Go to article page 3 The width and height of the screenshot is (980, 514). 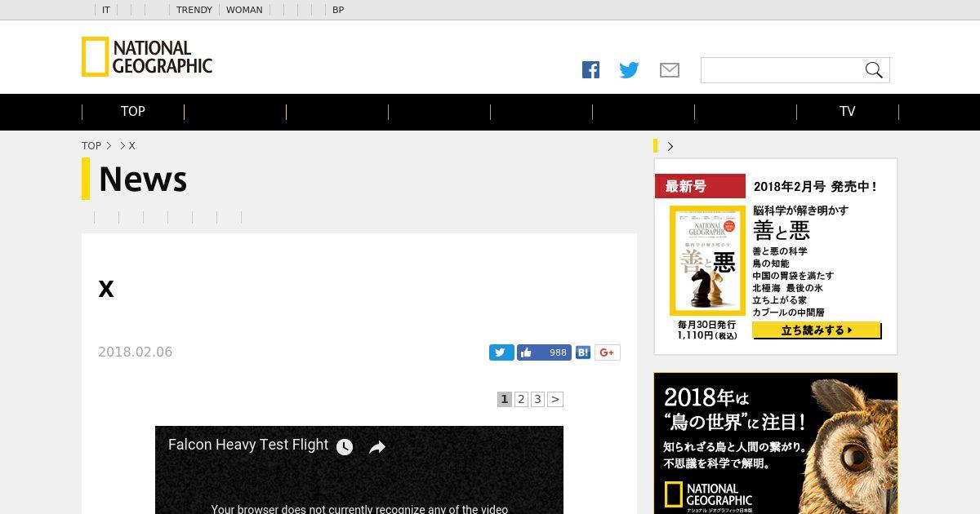(x=537, y=399)
